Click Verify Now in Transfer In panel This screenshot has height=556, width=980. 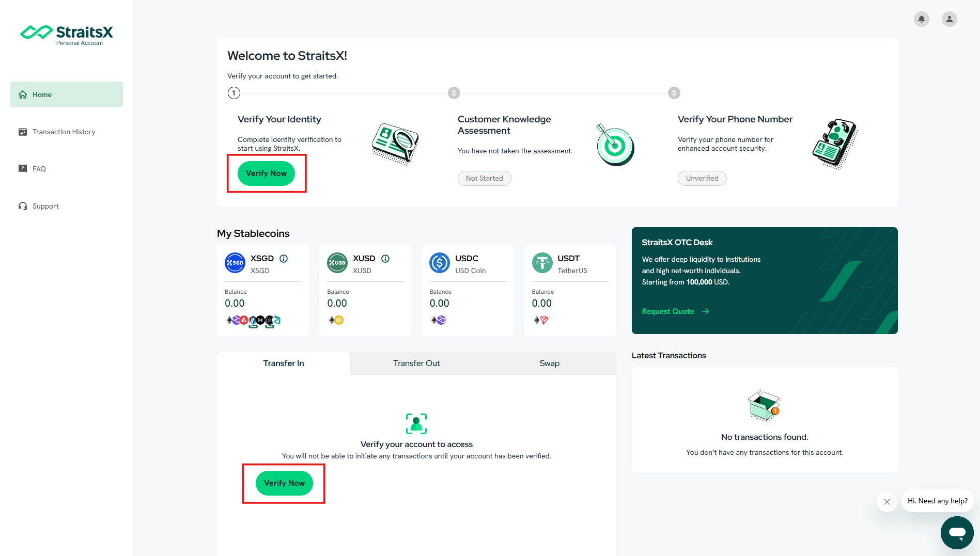point(284,483)
